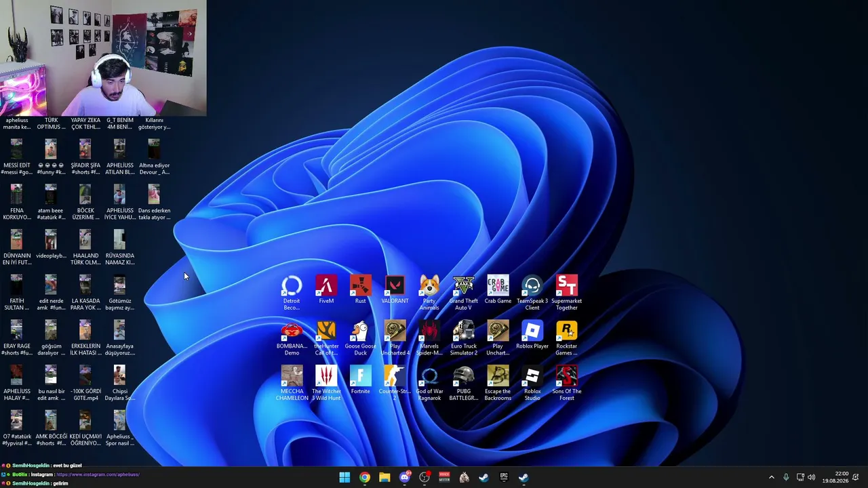This screenshot has width=868, height=488.
Task: Open Discord from the taskbar
Action: (405, 477)
